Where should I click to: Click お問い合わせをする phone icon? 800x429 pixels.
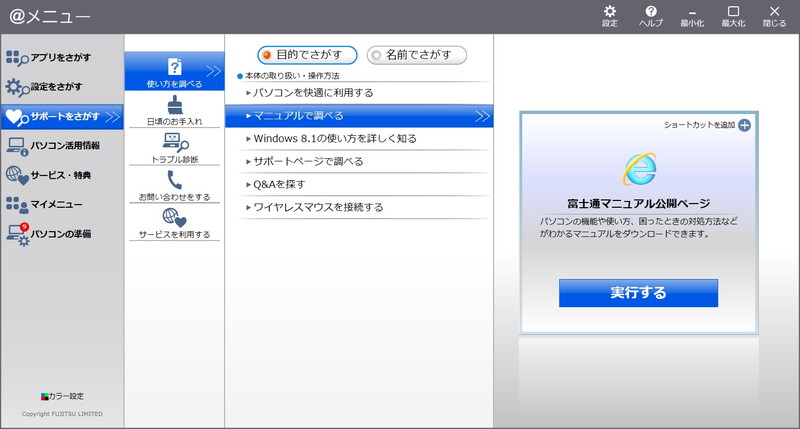click(x=174, y=179)
